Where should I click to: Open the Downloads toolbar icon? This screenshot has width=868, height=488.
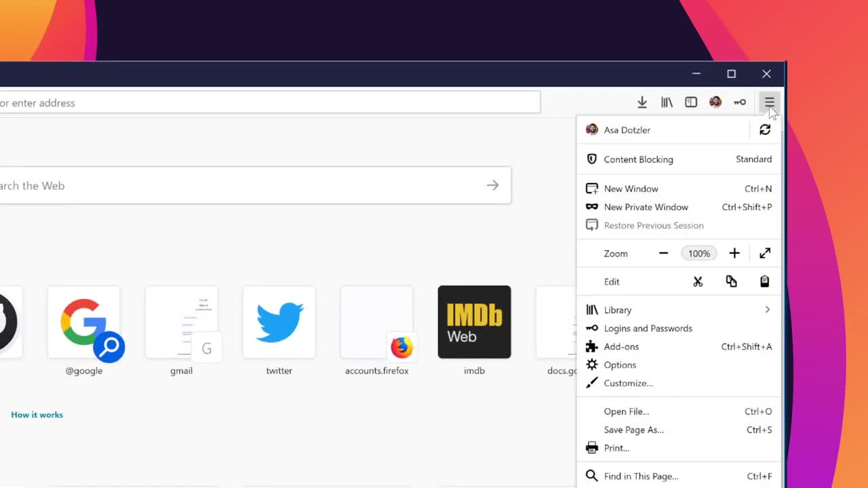[x=642, y=102]
